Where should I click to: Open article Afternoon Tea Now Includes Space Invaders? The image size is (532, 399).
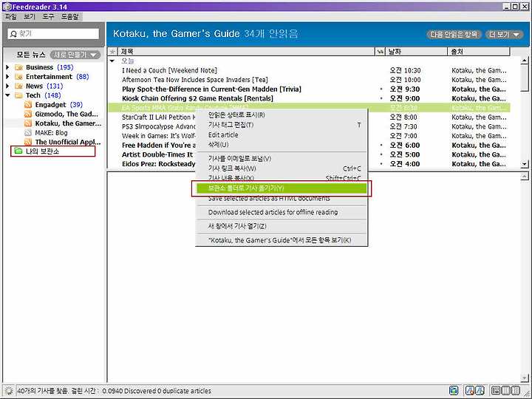[x=195, y=80]
